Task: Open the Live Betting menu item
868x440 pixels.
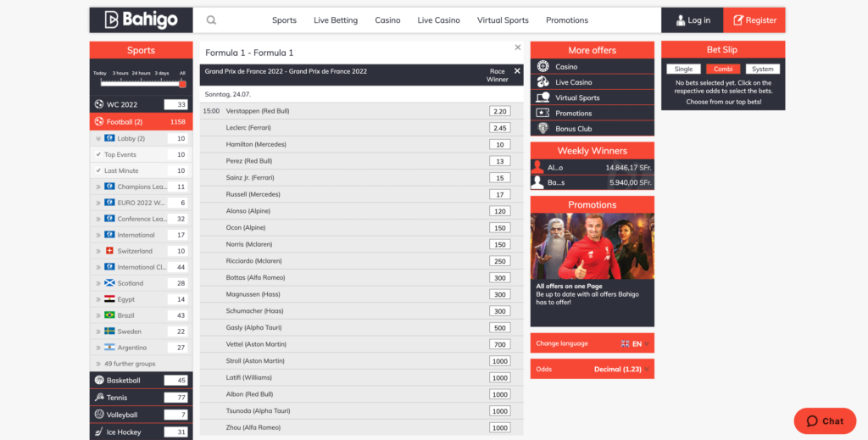Action: pyautogui.click(x=336, y=20)
